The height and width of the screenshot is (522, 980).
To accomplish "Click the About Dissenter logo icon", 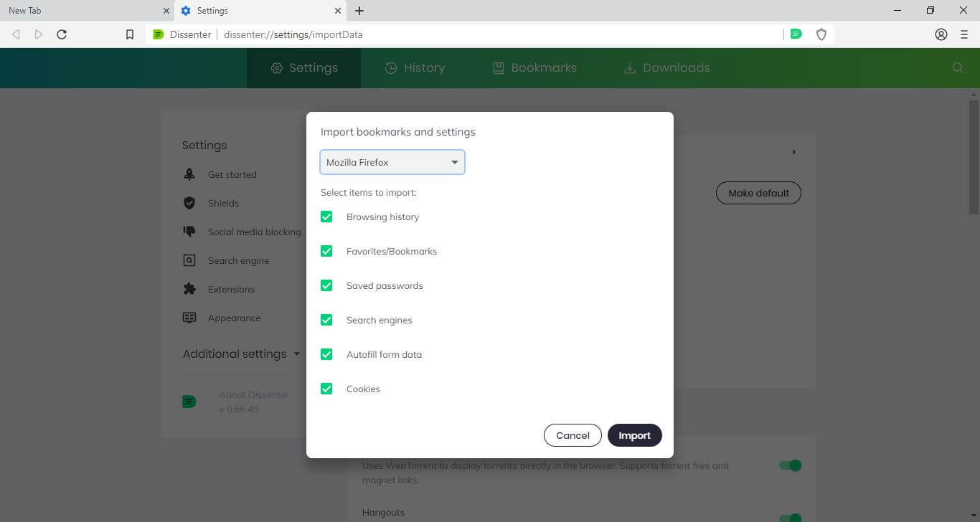I will pos(189,402).
